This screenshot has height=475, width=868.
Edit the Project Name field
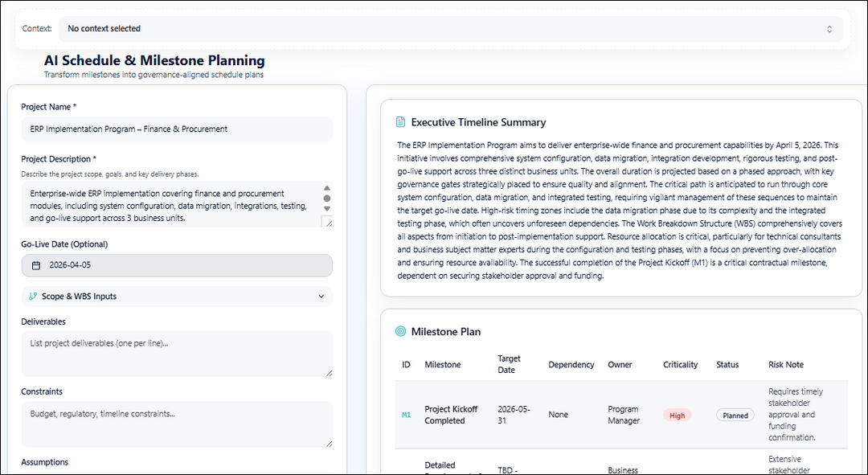click(177, 129)
